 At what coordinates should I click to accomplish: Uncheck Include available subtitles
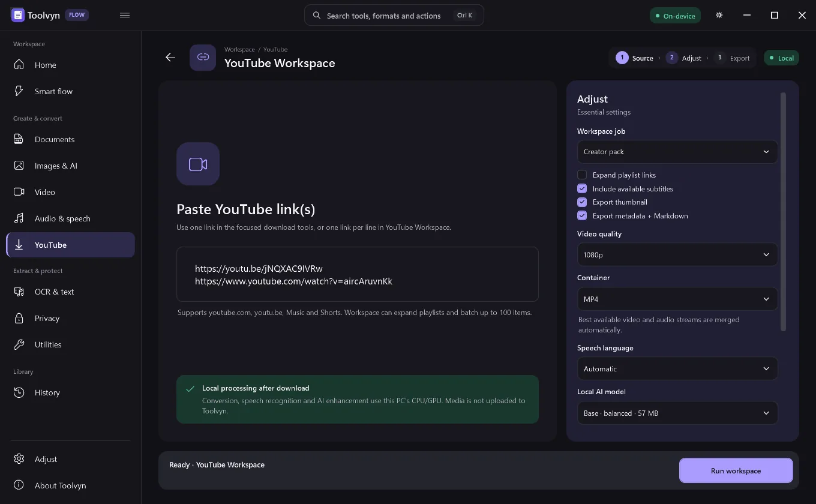coord(582,188)
